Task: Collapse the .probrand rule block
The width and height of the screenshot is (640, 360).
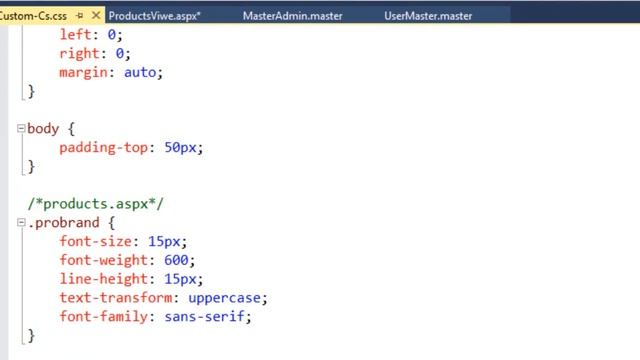Action: 21,222
